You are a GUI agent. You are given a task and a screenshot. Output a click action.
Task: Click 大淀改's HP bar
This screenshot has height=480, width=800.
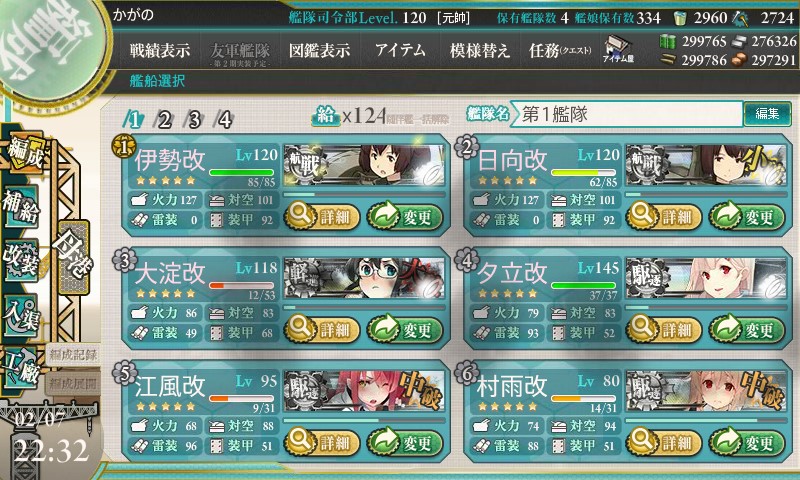coord(241,286)
